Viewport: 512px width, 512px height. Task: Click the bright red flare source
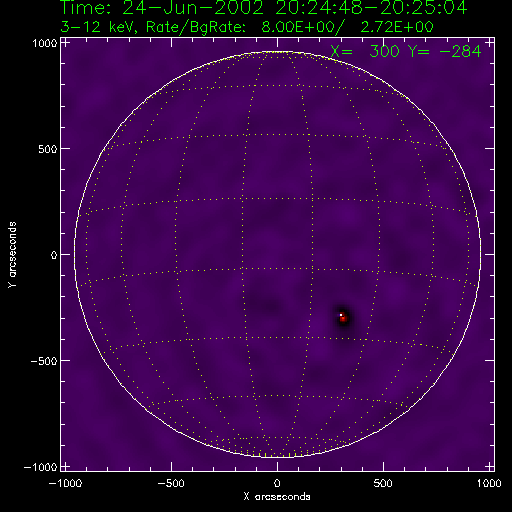point(343,318)
